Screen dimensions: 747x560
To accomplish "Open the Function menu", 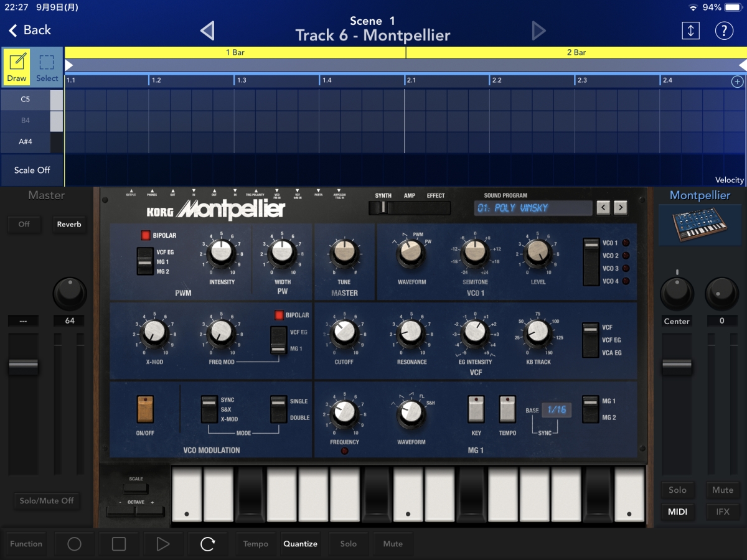I will tap(26, 544).
